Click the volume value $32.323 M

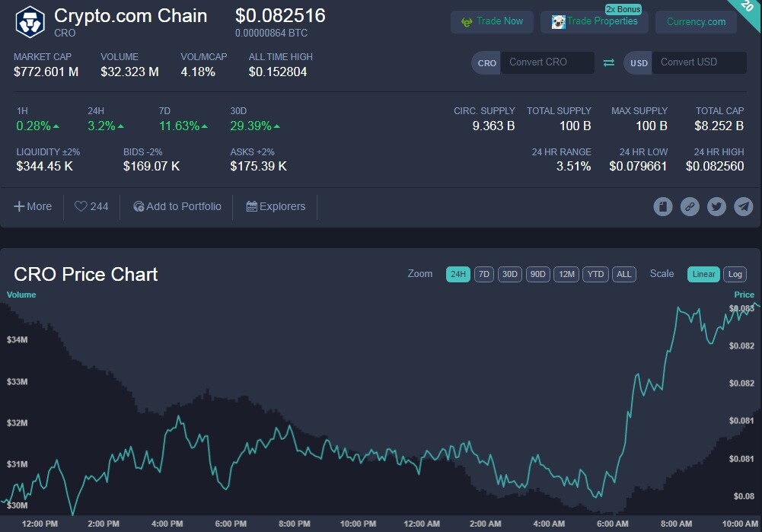point(129,72)
